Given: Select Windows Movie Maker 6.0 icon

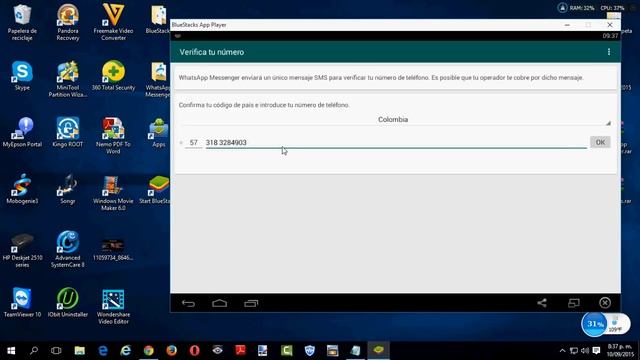Looking at the screenshot, I should tap(113, 193).
